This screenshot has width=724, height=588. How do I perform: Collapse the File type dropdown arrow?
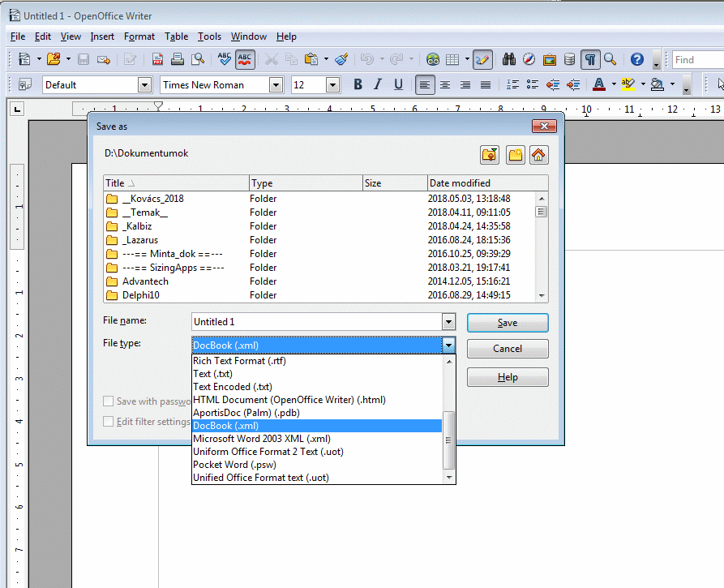[448, 345]
